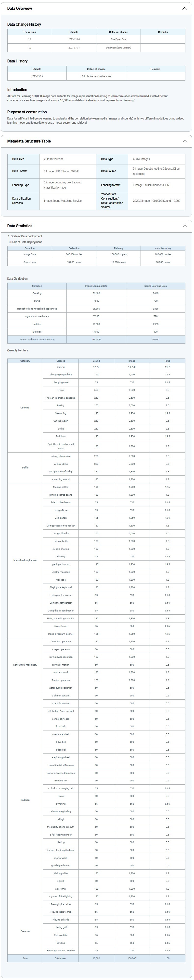Click the Introduction heading
194x980 pixels.
point(17,90)
